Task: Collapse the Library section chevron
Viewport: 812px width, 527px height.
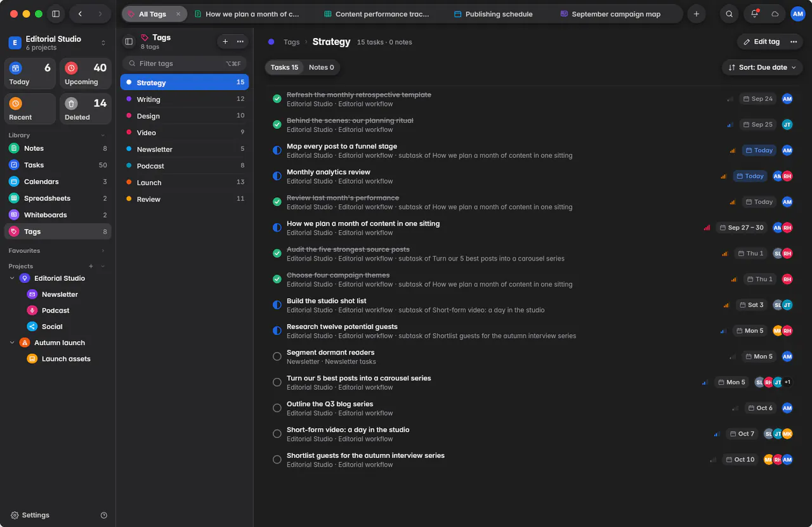Action: 103,135
